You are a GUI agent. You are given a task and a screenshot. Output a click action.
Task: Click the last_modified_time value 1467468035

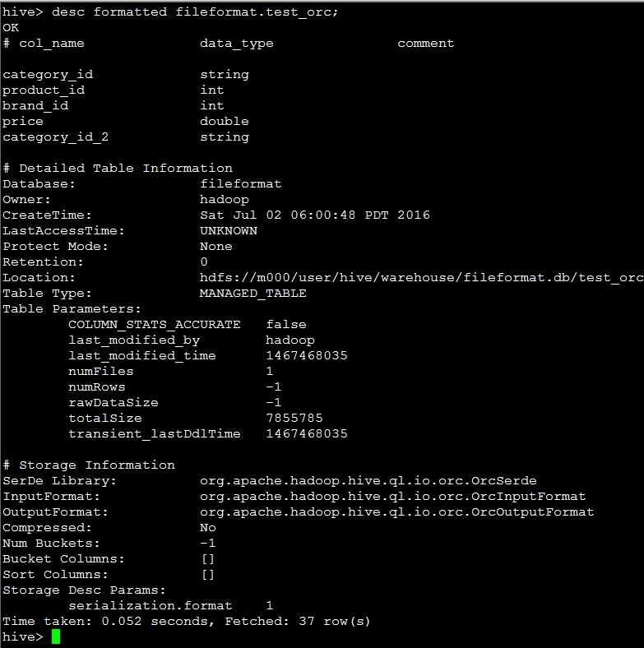pyautogui.click(x=307, y=356)
